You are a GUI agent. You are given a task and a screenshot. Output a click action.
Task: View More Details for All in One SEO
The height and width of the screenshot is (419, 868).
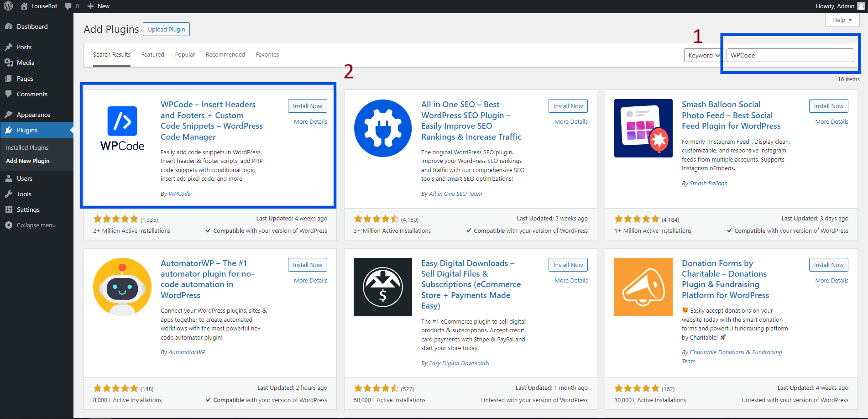[x=571, y=122]
